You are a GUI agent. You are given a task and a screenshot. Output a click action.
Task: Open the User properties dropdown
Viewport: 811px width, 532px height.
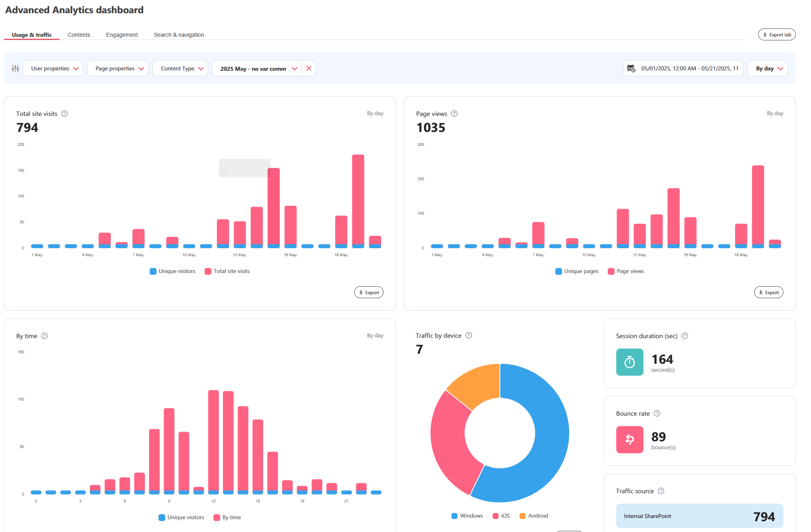[53, 68]
